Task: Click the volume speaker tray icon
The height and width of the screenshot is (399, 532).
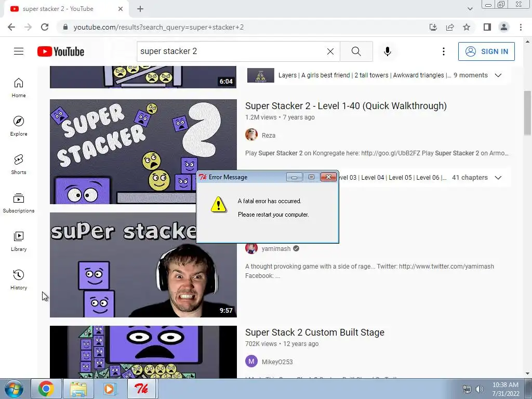Action: 479,389
